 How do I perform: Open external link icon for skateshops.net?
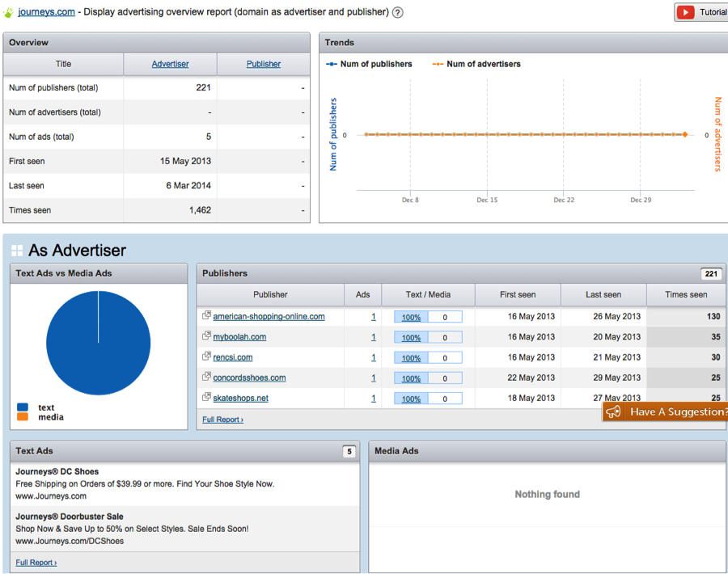(206, 397)
